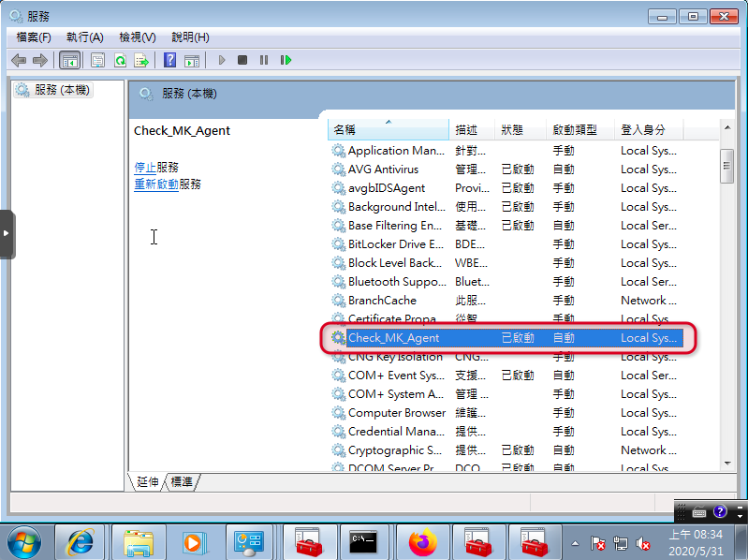Select the Computer Browser service row

pyautogui.click(x=506, y=413)
